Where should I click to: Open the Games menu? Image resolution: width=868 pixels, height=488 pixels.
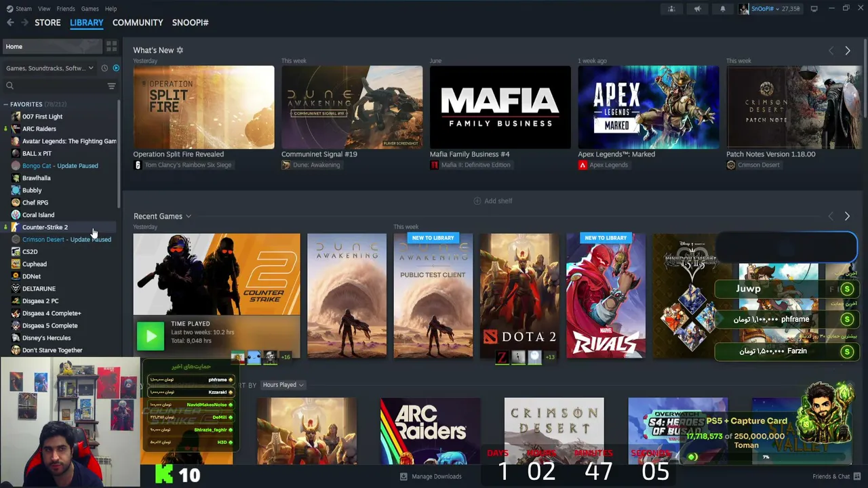pyautogui.click(x=90, y=9)
